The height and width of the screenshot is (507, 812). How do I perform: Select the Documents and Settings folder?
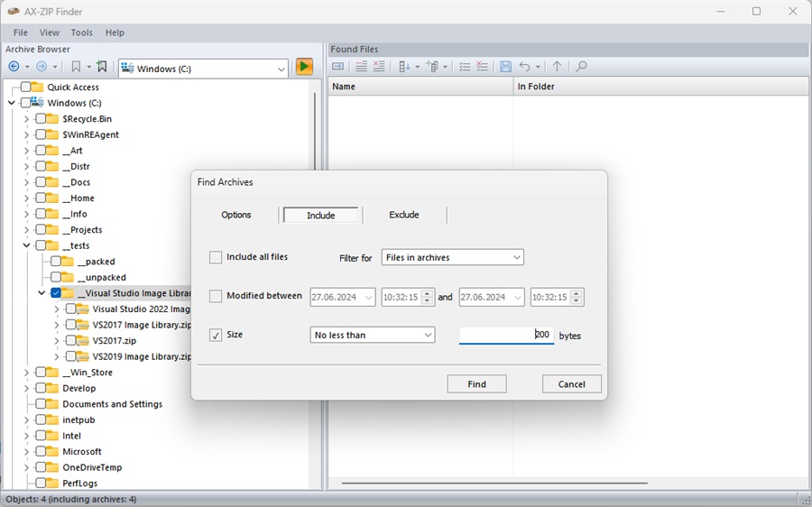coord(113,404)
